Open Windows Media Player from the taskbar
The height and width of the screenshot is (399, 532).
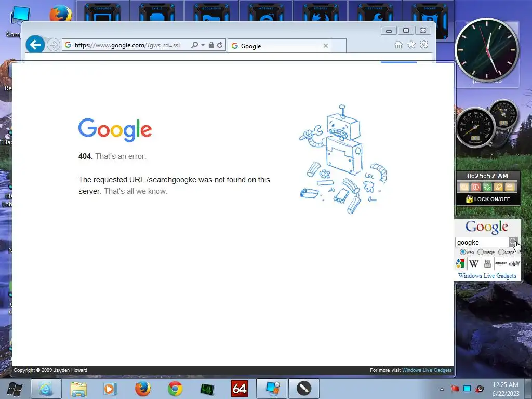click(110, 389)
